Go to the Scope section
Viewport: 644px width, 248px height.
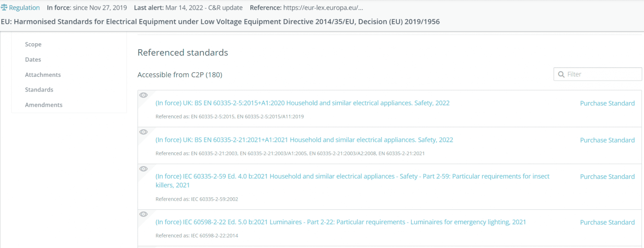[33, 44]
